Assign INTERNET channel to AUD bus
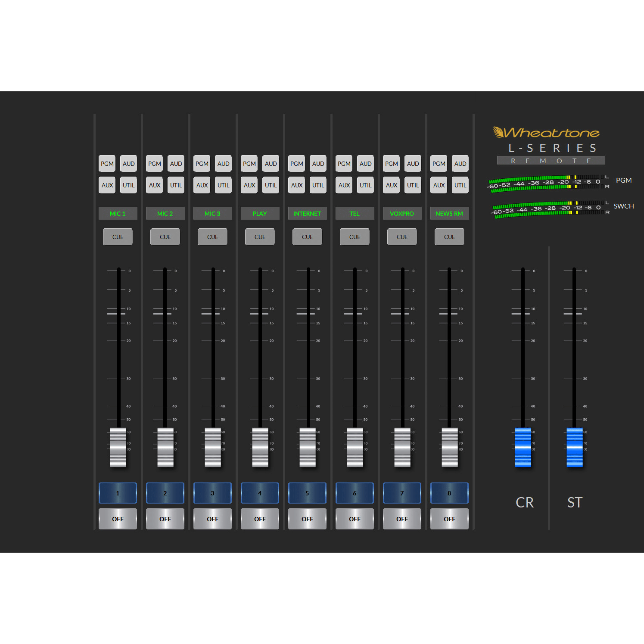 pos(318,164)
